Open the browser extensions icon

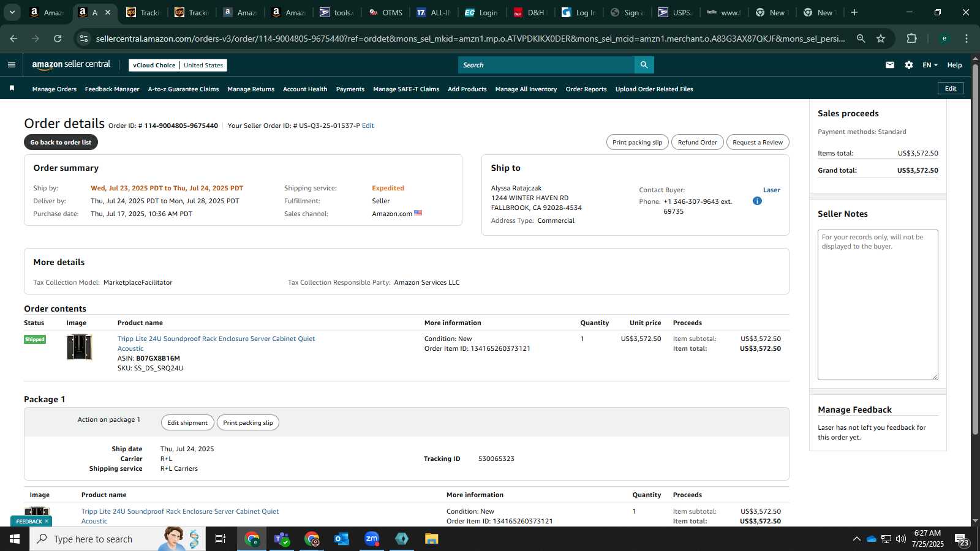(x=911, y=39)
